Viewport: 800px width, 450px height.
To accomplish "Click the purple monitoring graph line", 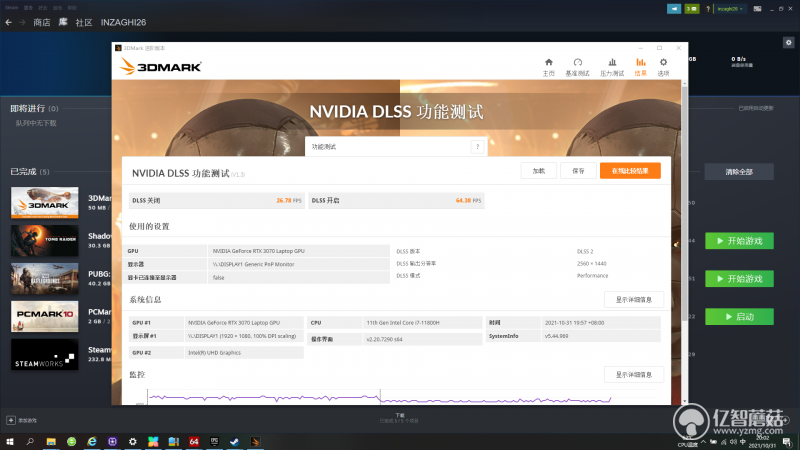I will [x=378, y=398].
